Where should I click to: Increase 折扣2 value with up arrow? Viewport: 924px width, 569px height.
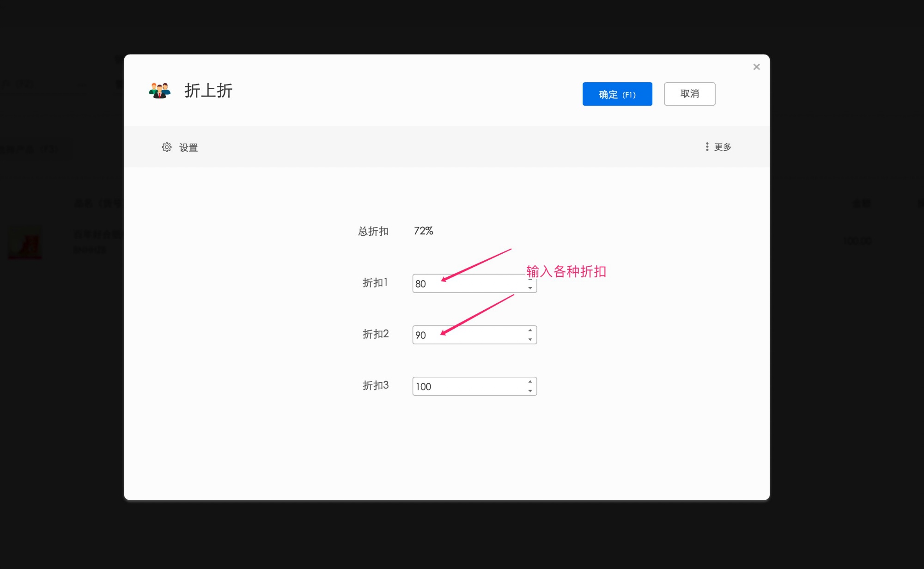click(x=530, y=330)
